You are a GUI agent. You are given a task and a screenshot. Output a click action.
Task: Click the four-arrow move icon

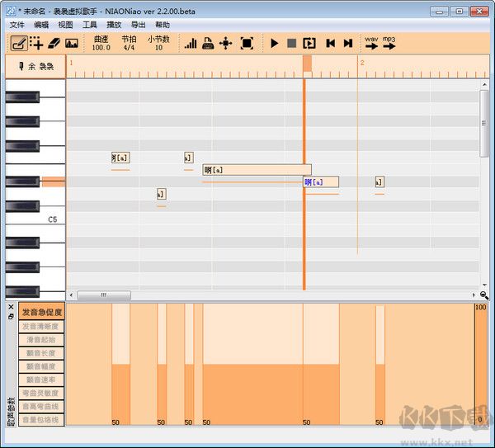click(225, 43)
